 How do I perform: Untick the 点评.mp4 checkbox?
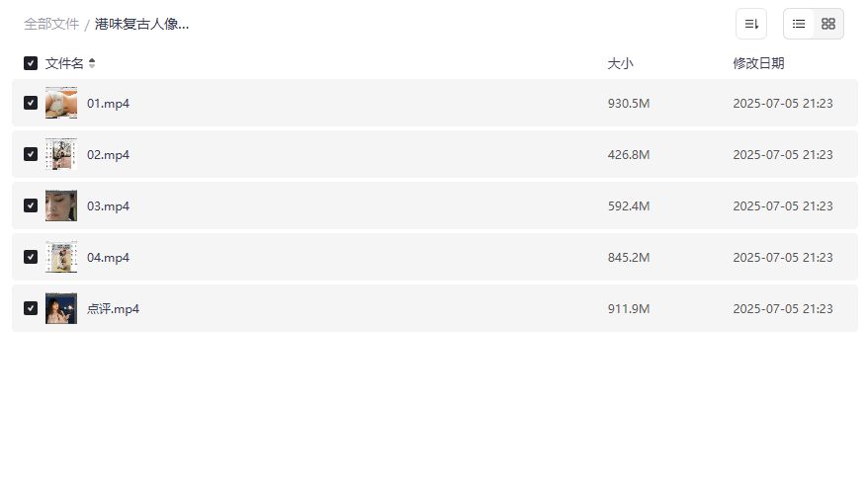pos(31,308)
